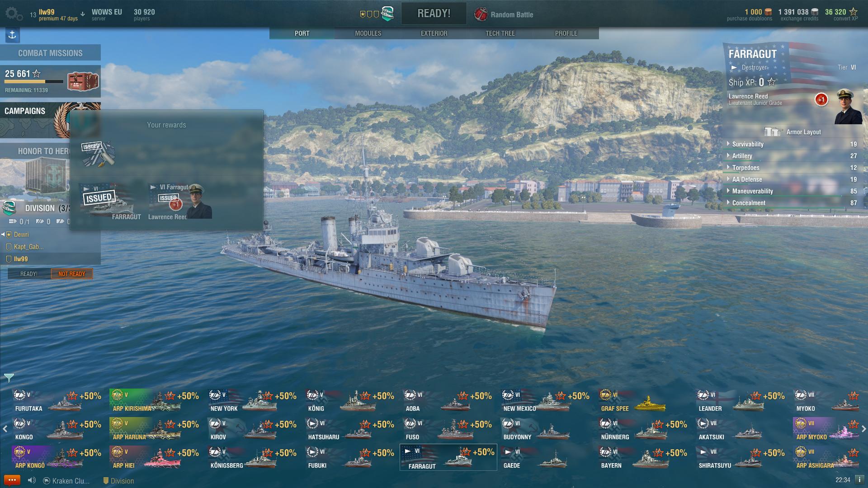Open the TECH TREE tab
The height and width of the screenshot is (488, 868).
pyautogui.click(x=500, y=33)
